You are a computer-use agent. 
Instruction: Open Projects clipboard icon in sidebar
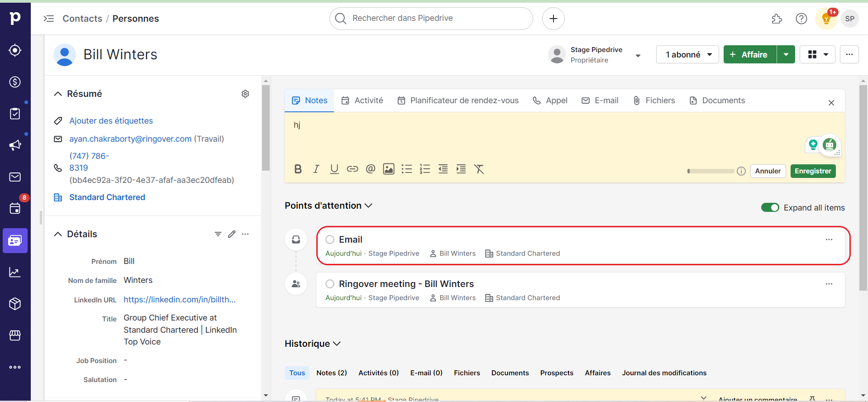[15, 114]
